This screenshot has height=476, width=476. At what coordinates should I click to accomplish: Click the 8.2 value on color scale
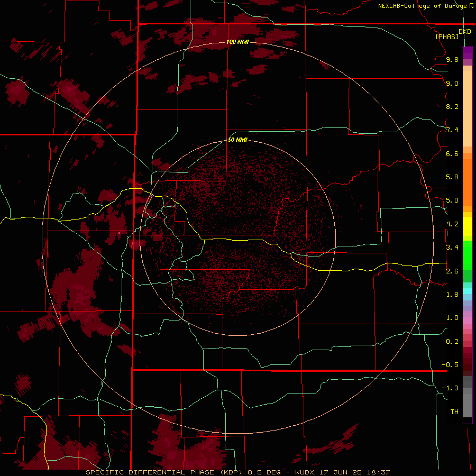(452, 106)
